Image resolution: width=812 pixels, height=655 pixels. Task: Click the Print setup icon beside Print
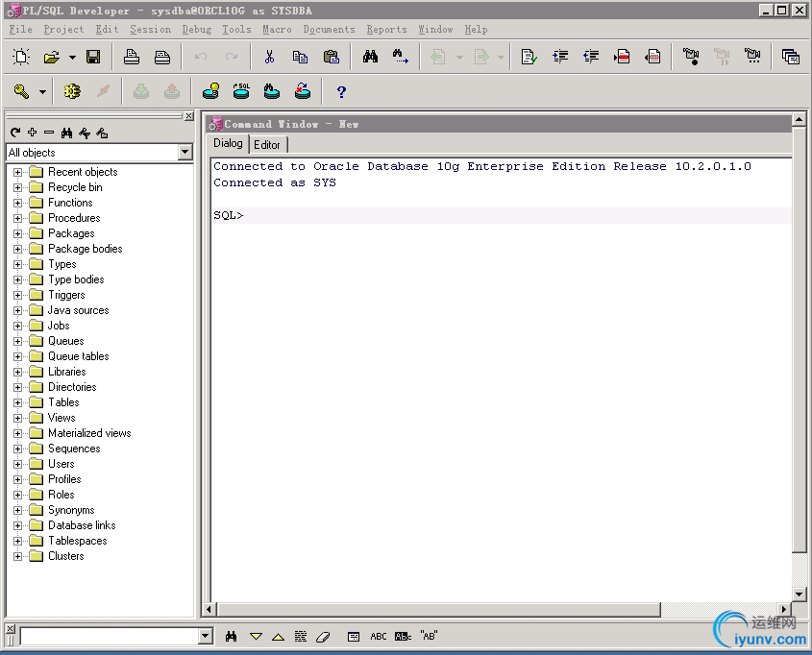pyautogui.click(x=162, y=57)
